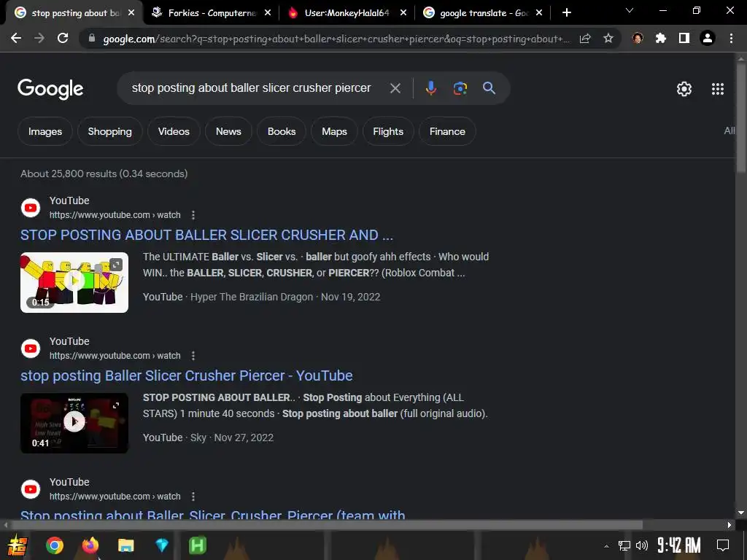Screen dimensions: 747x560
Task: Click the right arrow of the horizontal scrollbar
Action: pos(729,525)
